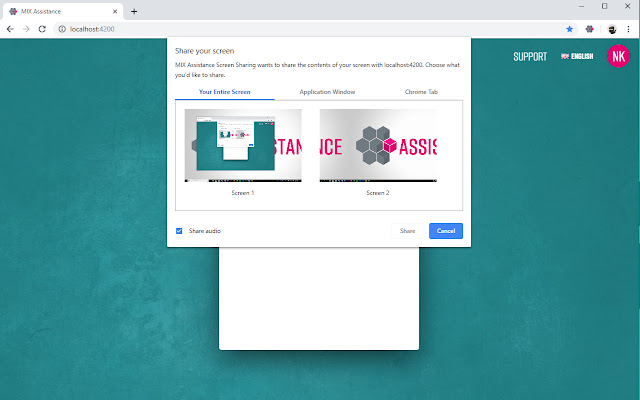Close the MIX Assistance tab

(x=115, y=11)
